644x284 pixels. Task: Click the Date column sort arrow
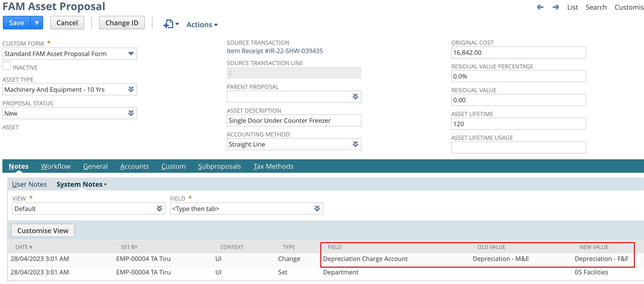pyautogui.click(x=31, y=247)
